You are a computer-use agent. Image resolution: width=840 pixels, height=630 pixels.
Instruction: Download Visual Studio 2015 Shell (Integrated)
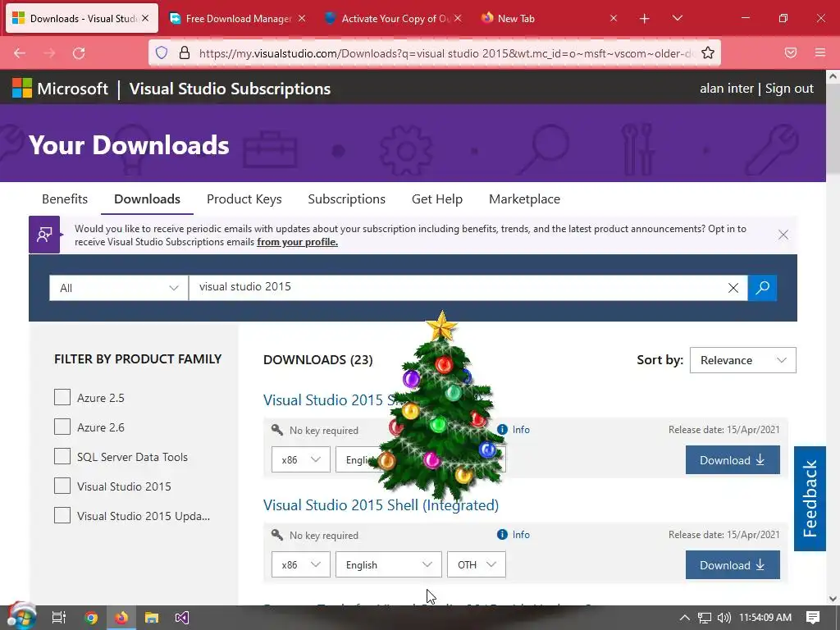tap(733, 564)
